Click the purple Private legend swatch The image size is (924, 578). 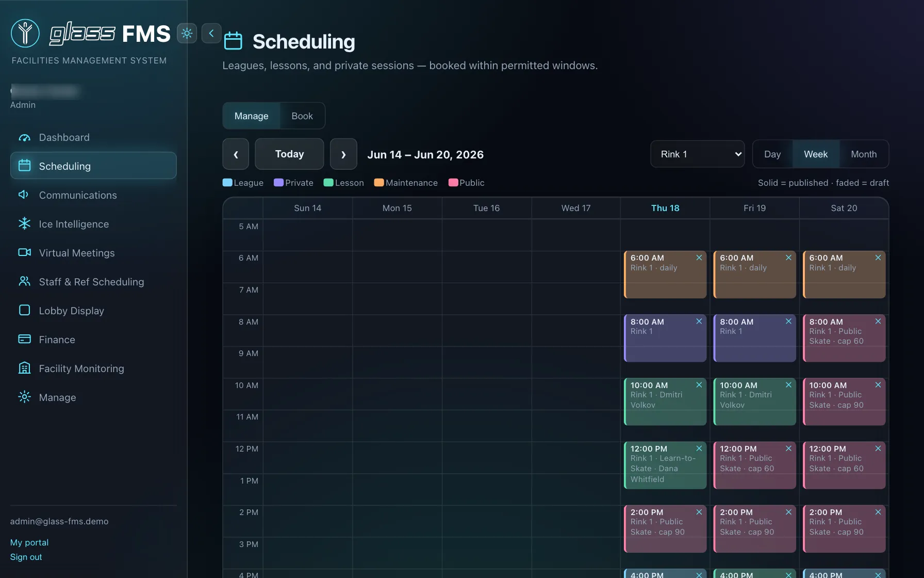click(278, 183)
